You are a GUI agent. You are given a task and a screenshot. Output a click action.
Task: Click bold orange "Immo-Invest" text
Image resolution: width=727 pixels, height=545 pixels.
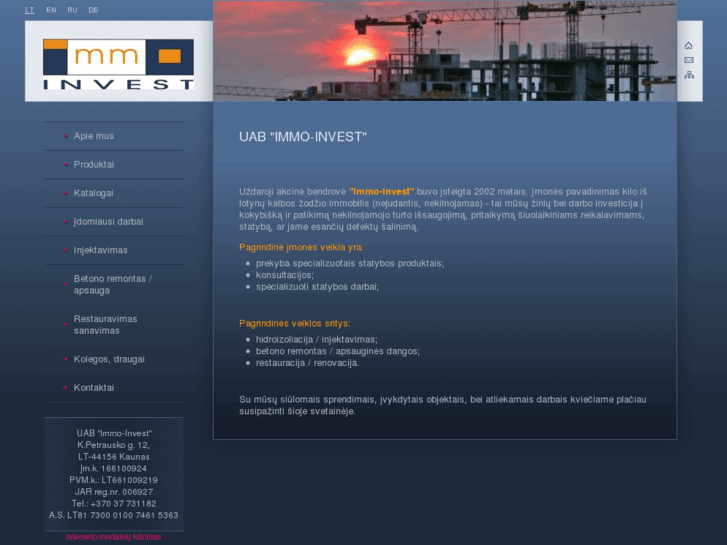(x=382, y=192)
